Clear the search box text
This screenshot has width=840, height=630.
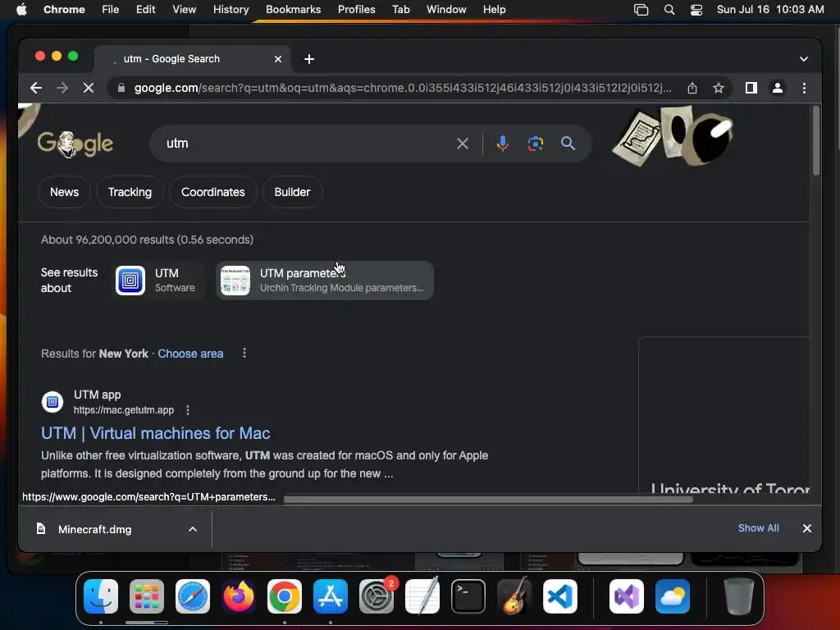click(x=463, y=144)
